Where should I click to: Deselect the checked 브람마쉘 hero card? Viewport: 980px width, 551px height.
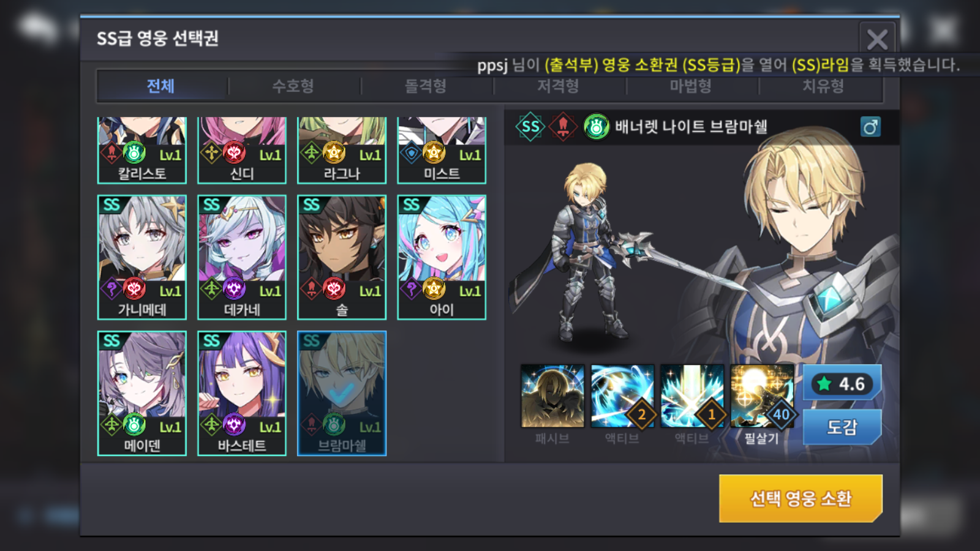(342, 394)
